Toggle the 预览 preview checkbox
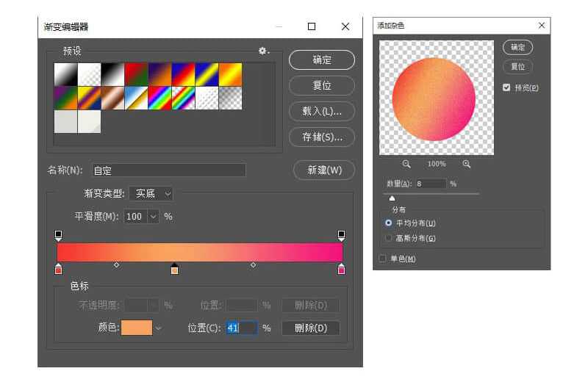The image size is (588, 382). coord(506,87)
